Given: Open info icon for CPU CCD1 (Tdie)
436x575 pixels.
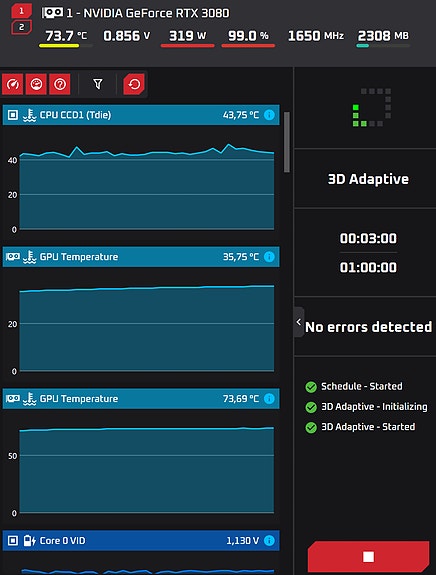Looking at the screenshot, I should (x=269, y=115).
